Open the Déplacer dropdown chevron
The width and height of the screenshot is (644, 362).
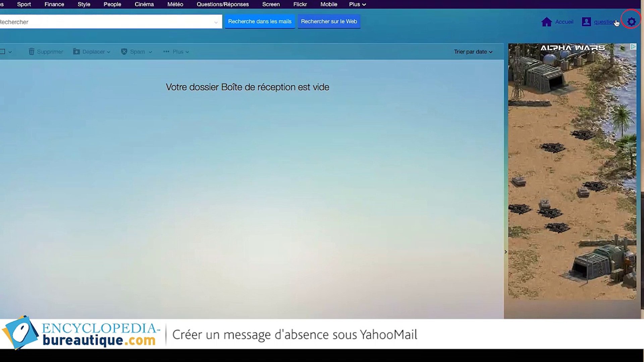108,52
